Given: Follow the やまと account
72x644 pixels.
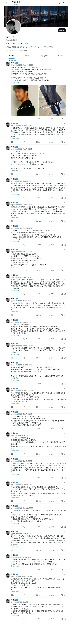Looking at the screenshot, I should [x=62, y=30].
